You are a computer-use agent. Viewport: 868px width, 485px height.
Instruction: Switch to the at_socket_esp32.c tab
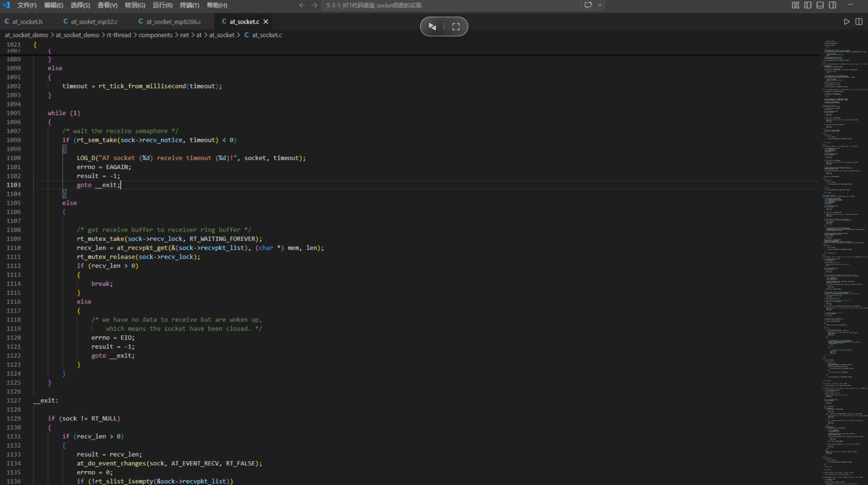[94, 22]
